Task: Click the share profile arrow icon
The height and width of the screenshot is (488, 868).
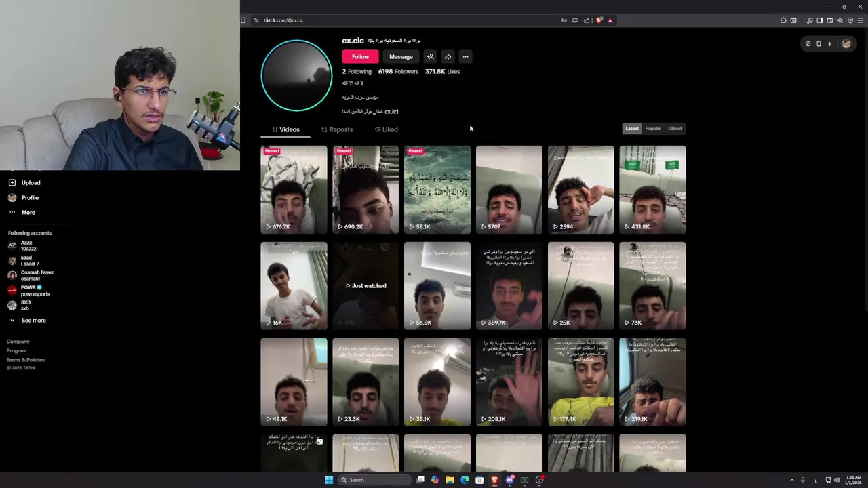Action: coord(448,57)
